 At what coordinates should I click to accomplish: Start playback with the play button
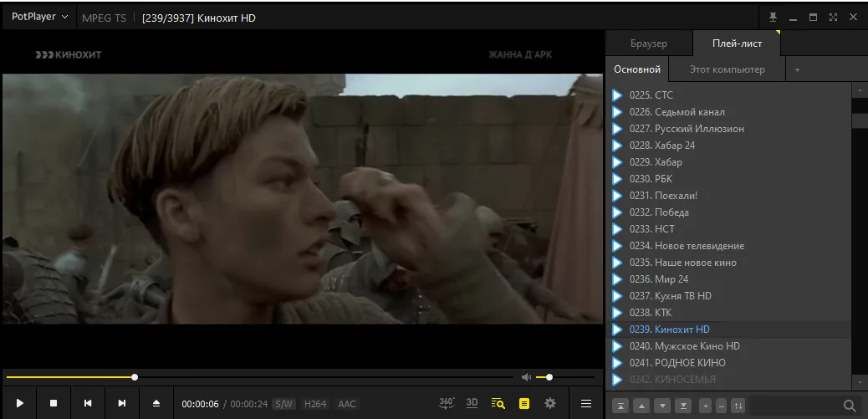[x=20, y=403]
